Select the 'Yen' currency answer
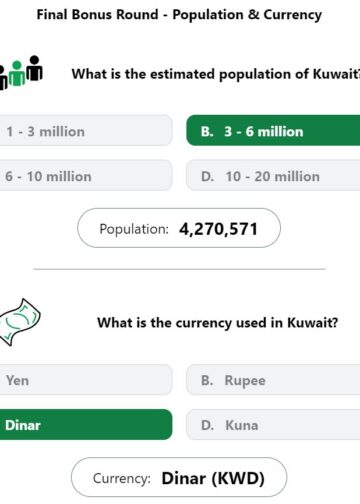 [x=86, y=380]
